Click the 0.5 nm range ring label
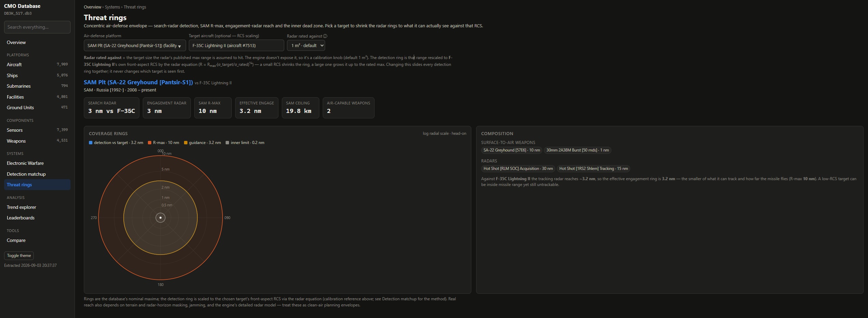Screen dimensions: 868x318 [167, 205]
